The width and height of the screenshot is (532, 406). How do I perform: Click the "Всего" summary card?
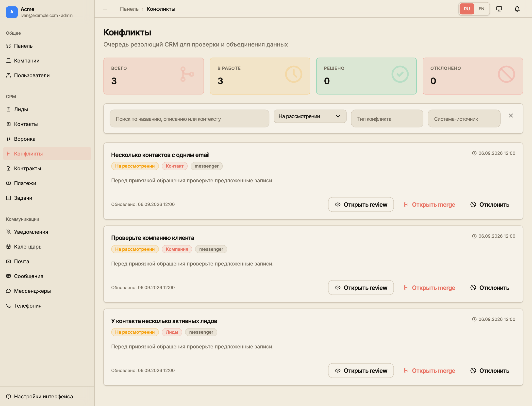click(x=154, y=76)
